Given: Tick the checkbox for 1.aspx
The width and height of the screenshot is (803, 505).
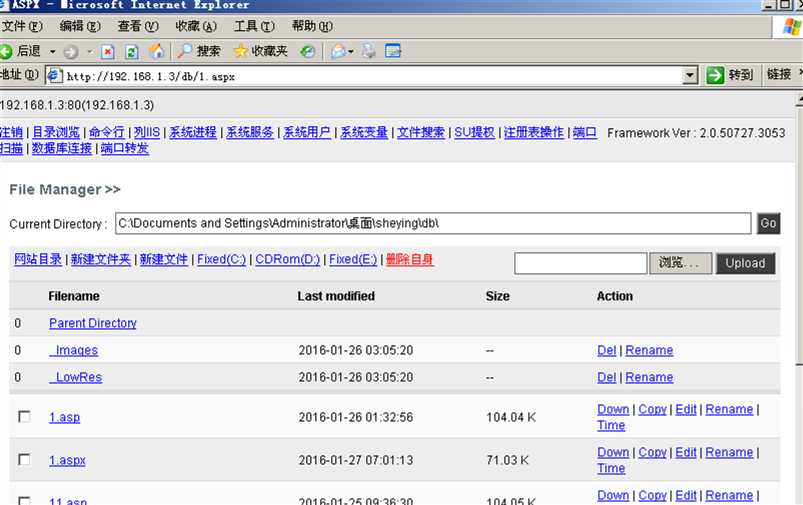Looking at the screenshot, I should pos(24,459).
